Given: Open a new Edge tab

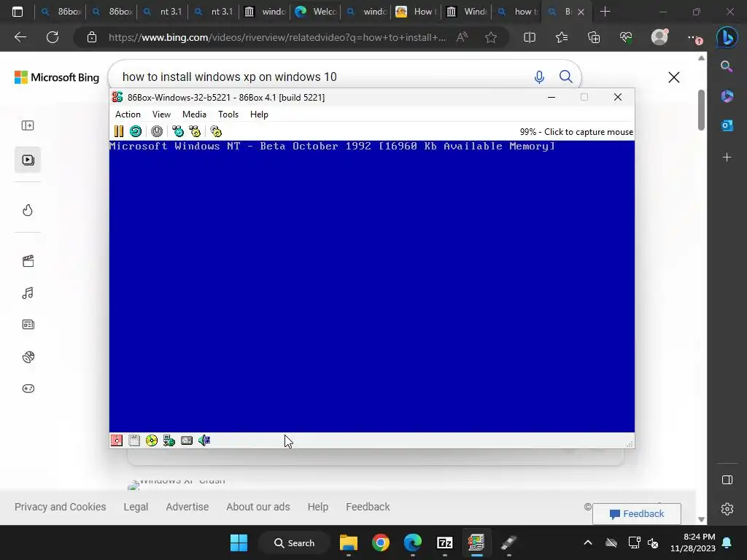Looking at the screenshot, I should [x=605, y=12].
